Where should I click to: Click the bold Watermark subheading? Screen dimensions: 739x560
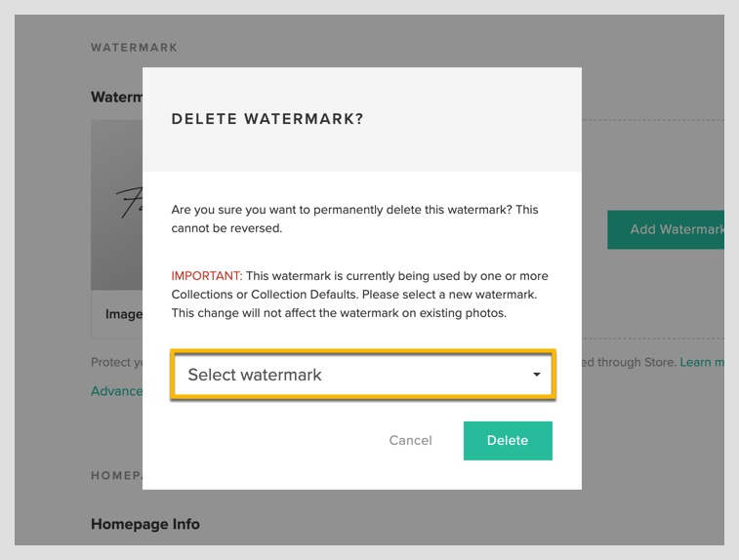point(116,97)
